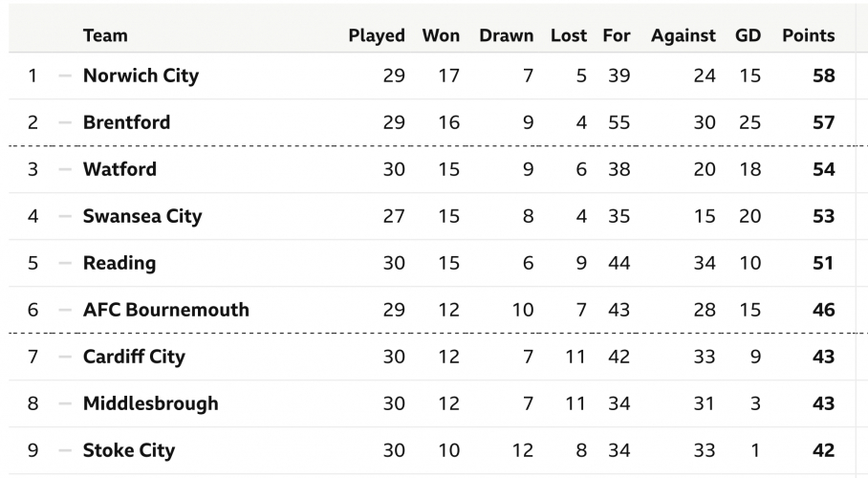
Task: Click the Points column header
Action: [808, 35]
